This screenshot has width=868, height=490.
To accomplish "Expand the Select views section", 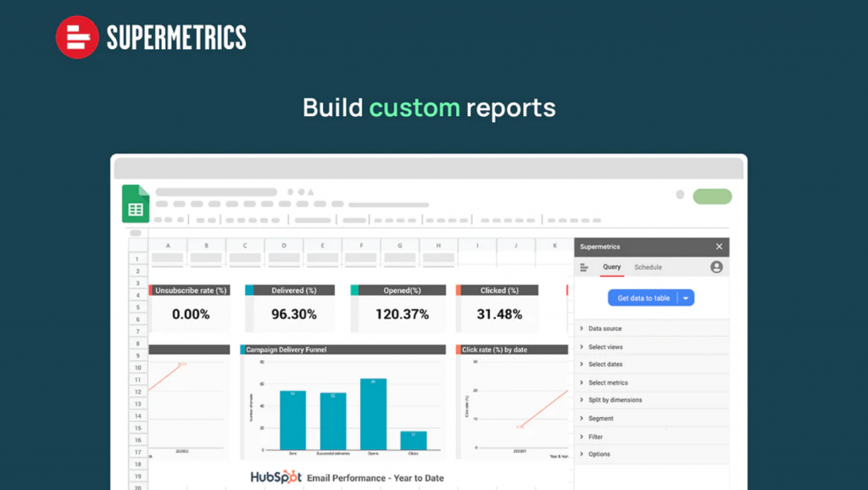I will pyautogui.click(x=652, y=347).
